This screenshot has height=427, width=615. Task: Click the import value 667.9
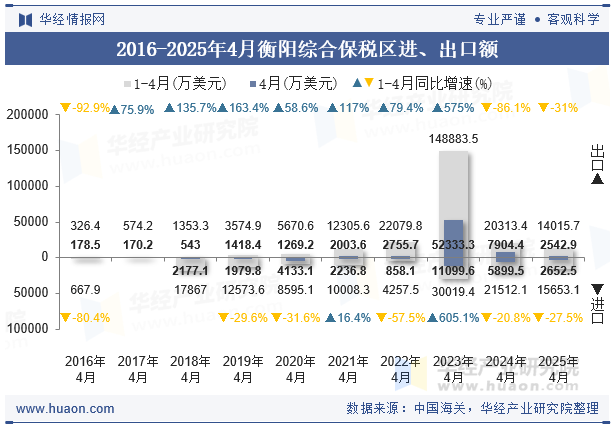coord(85,290)
